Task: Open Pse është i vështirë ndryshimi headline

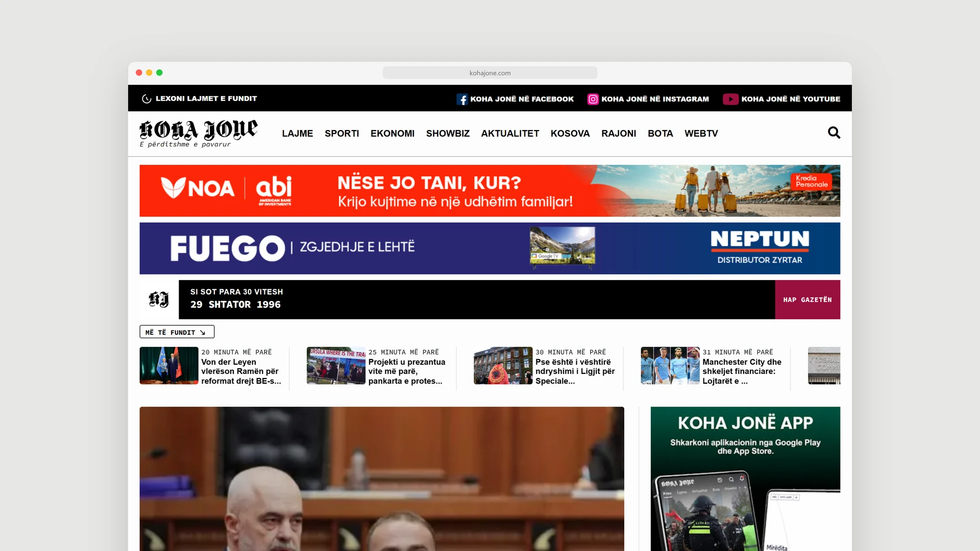Action: coord(575,371)
